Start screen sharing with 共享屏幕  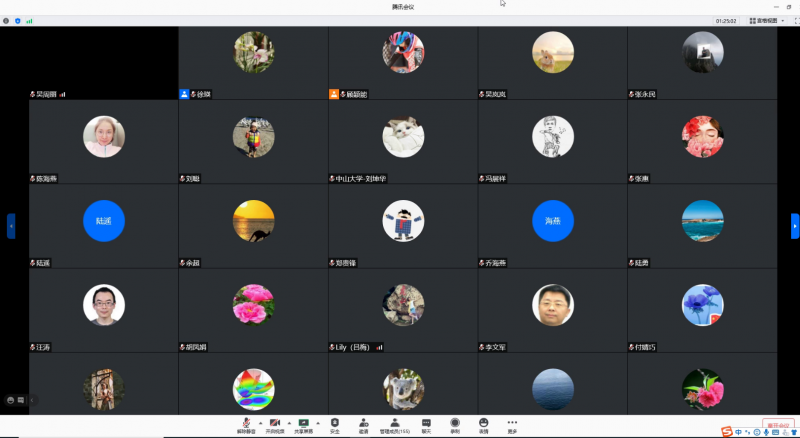[302, 424]
